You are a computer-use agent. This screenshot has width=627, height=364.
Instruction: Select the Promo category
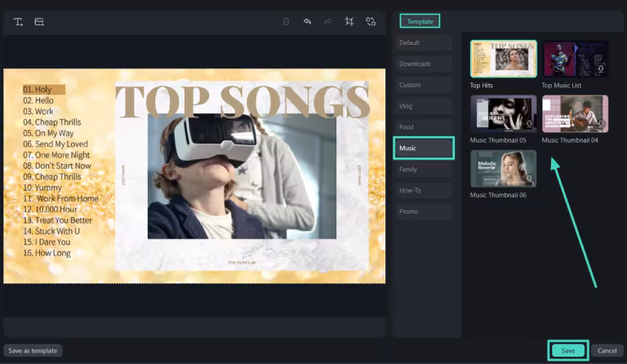[x=423, y=211]
